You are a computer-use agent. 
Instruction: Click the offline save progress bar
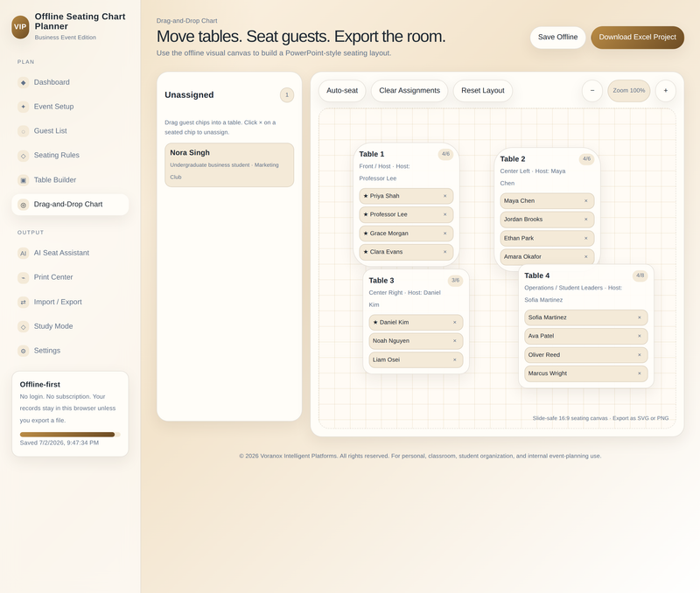click(70, 435)
